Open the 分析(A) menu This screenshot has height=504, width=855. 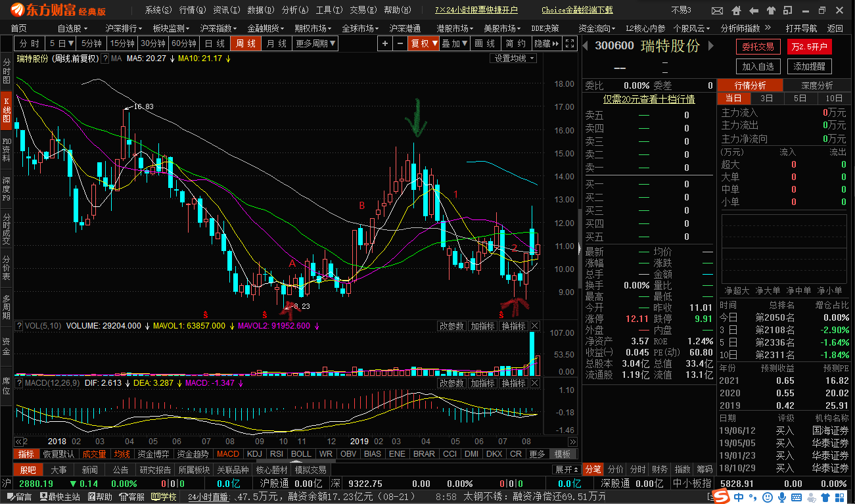(294, 10)
